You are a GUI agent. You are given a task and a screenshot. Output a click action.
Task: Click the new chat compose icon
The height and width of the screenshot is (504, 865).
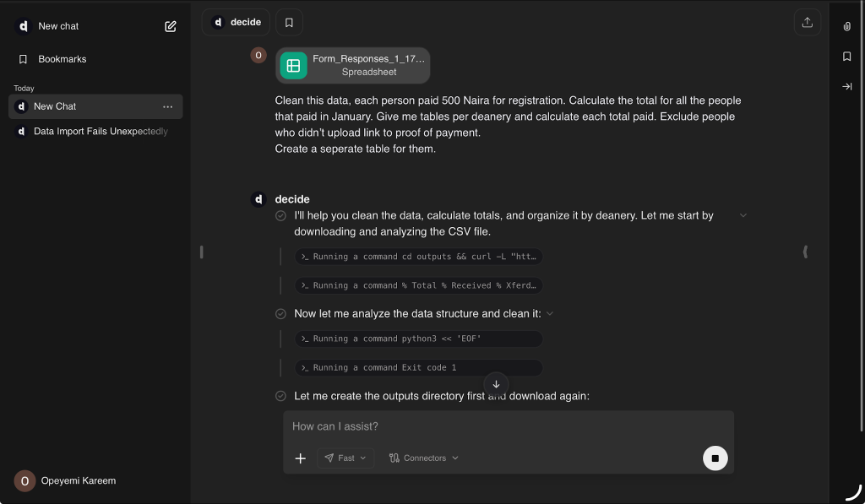[171, 26]
